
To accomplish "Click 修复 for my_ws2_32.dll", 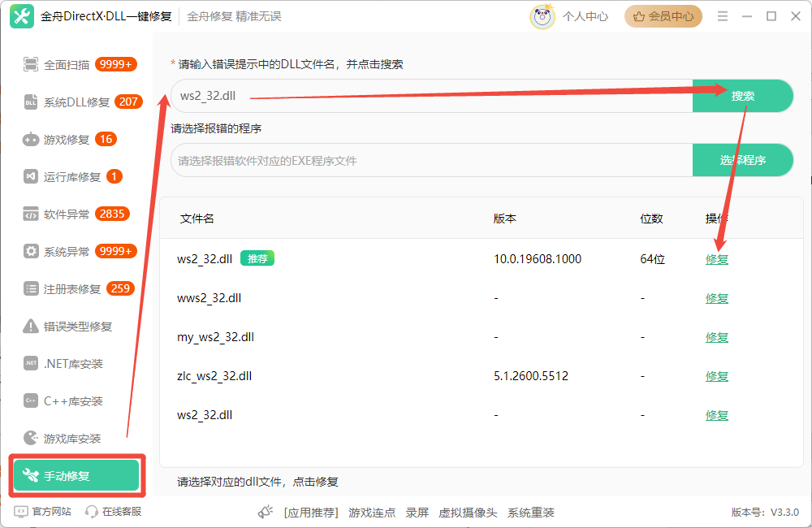I will 717,337.
